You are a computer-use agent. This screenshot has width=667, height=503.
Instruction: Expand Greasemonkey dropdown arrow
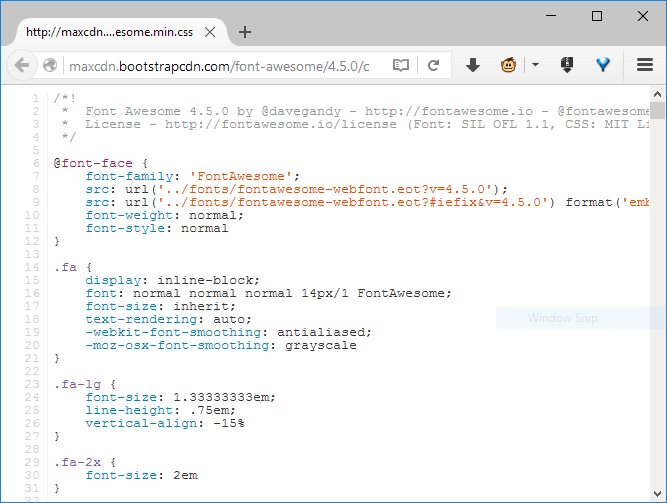tap(536, 65)
